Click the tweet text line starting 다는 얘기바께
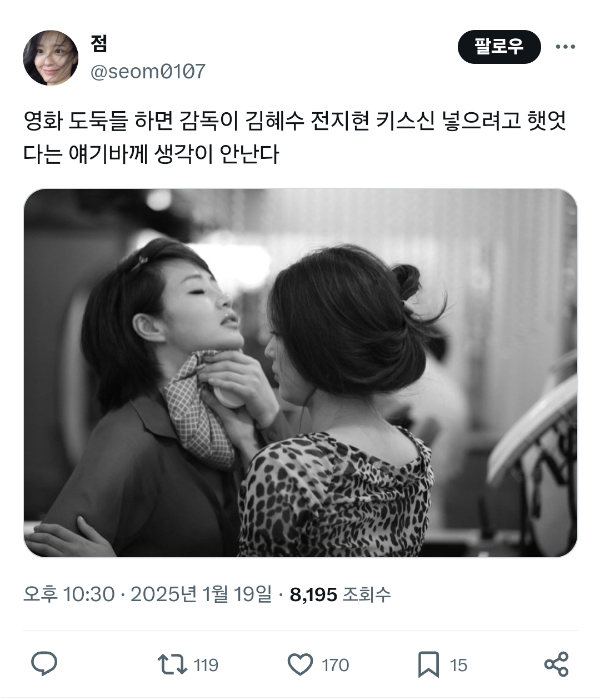The width and height of the screenshot is (600, 700). coord(151,154)
